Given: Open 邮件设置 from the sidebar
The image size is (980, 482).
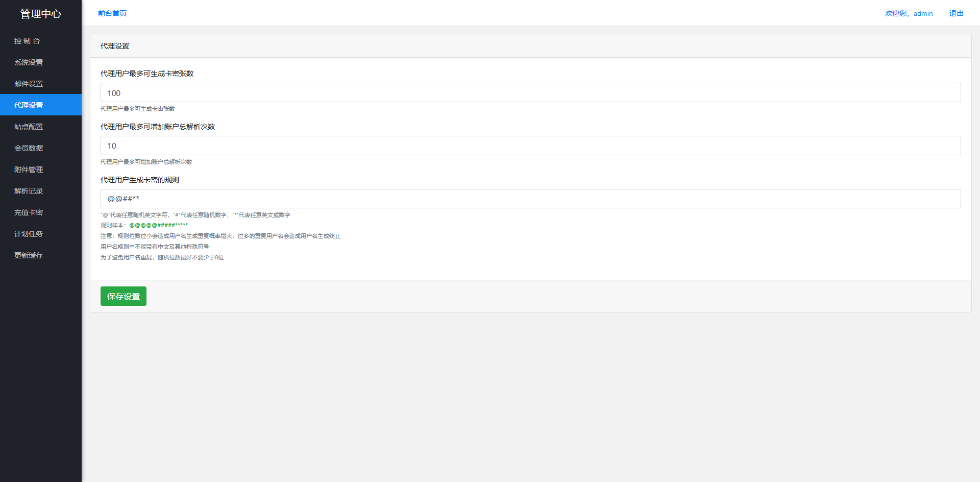Looking at the screenshot, I should point(29,84).
